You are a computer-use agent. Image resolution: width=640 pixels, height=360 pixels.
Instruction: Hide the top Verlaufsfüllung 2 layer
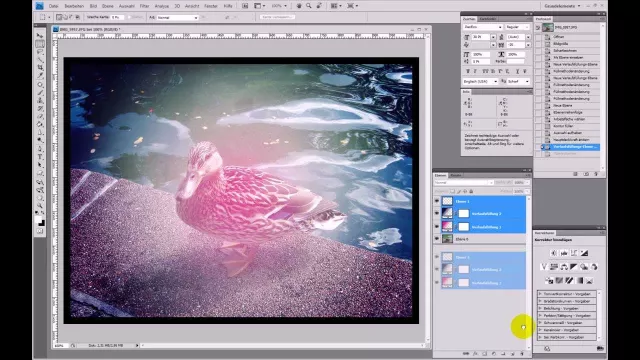tap(437, 213)
